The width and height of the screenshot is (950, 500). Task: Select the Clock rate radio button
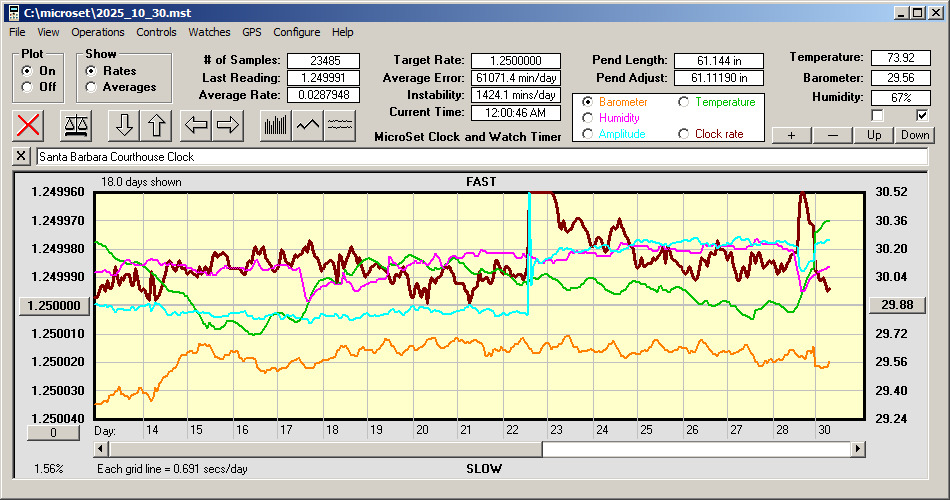tap(684, 134)
